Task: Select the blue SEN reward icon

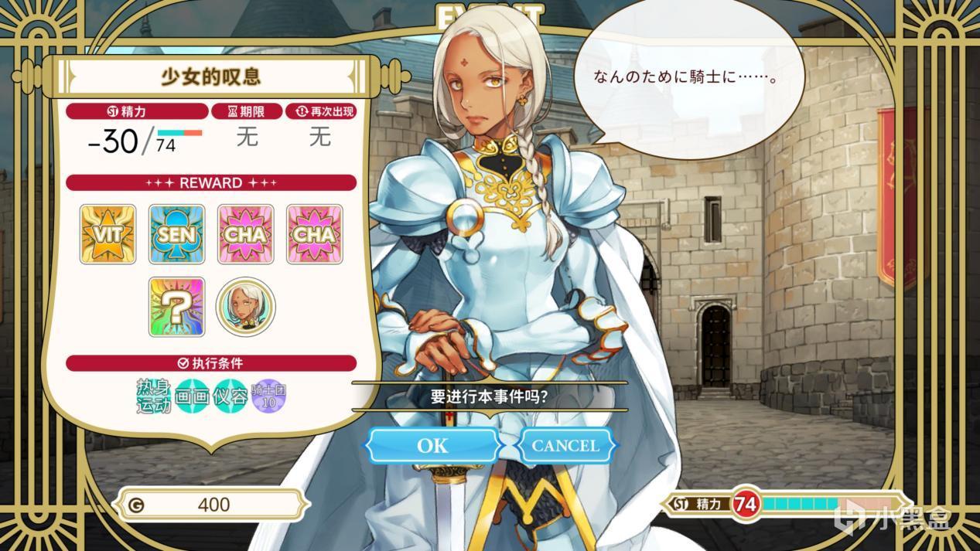Action: [x=176, y=234]
